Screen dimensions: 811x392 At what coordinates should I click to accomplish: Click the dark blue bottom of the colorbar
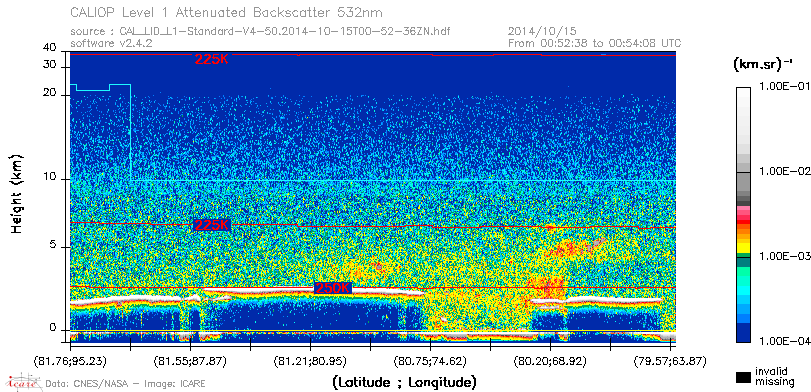click(743, 334)
